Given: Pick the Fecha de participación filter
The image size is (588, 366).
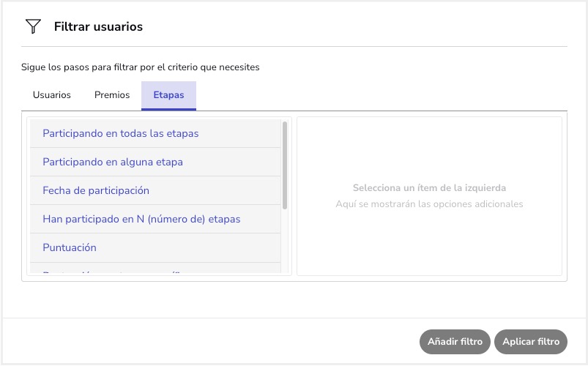Looking at the screenshot, I should 155,190.
